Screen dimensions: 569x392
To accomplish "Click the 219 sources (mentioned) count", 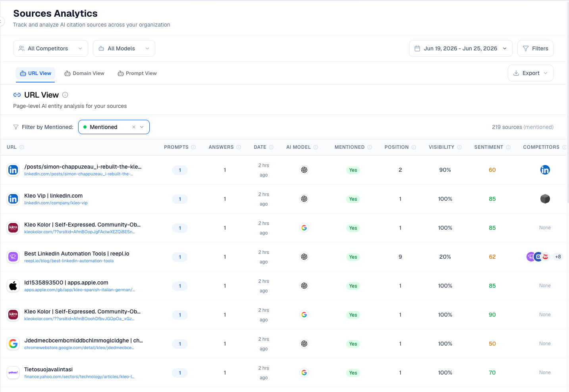I will (x=523, y=127).
